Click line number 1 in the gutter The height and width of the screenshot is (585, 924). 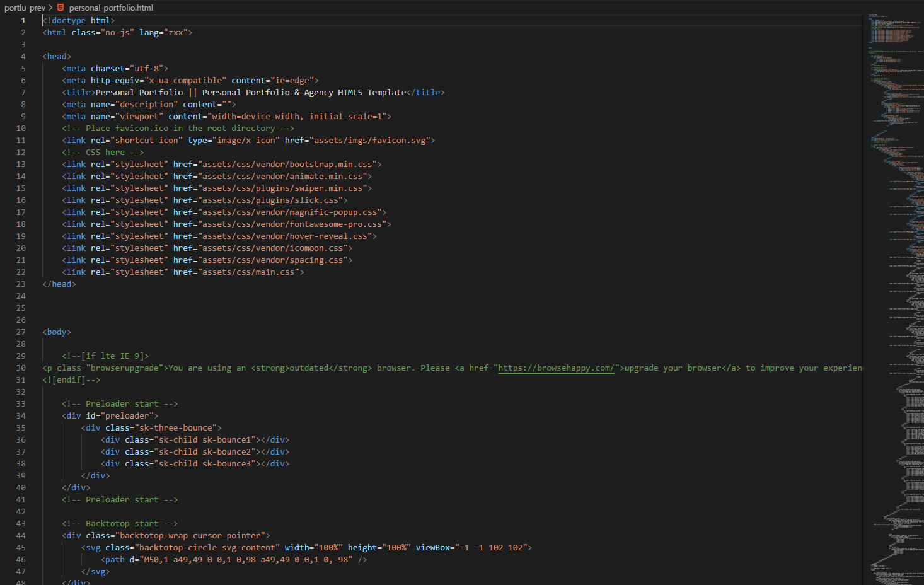[x=23, y=21]
